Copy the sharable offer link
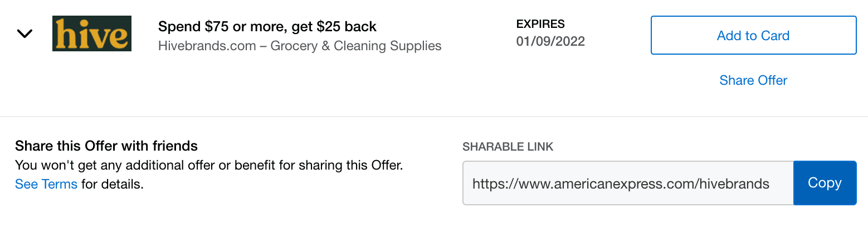 [x=825, y=183]
